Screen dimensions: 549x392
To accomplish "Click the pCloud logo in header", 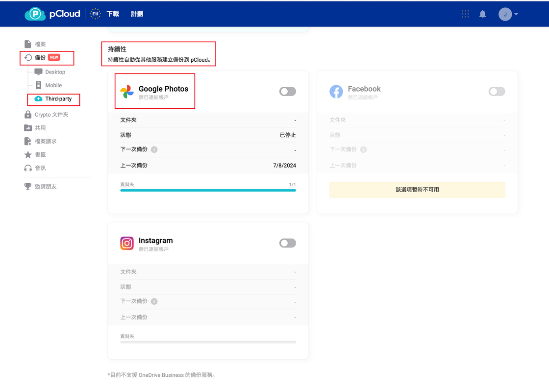I will 52,14.
